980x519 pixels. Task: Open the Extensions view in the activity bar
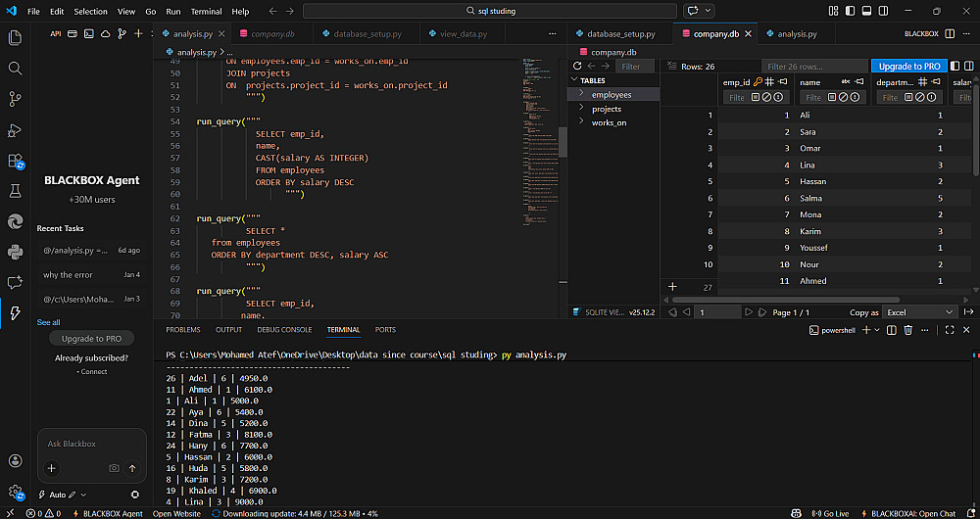15,161
